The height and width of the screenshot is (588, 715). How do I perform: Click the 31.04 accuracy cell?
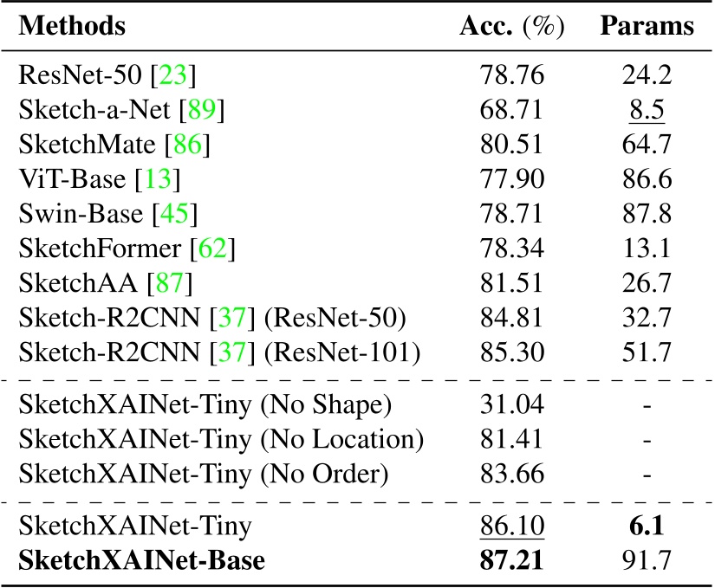[511, 404]
